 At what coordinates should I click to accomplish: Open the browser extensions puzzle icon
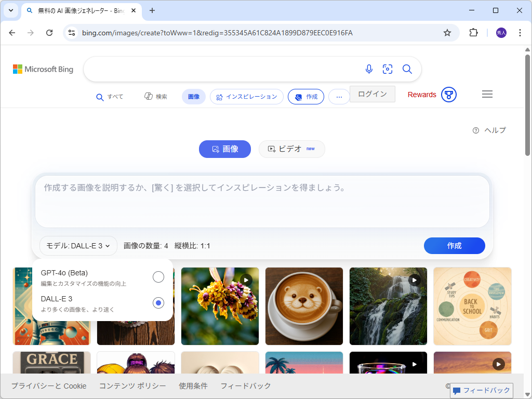(473, 32)
